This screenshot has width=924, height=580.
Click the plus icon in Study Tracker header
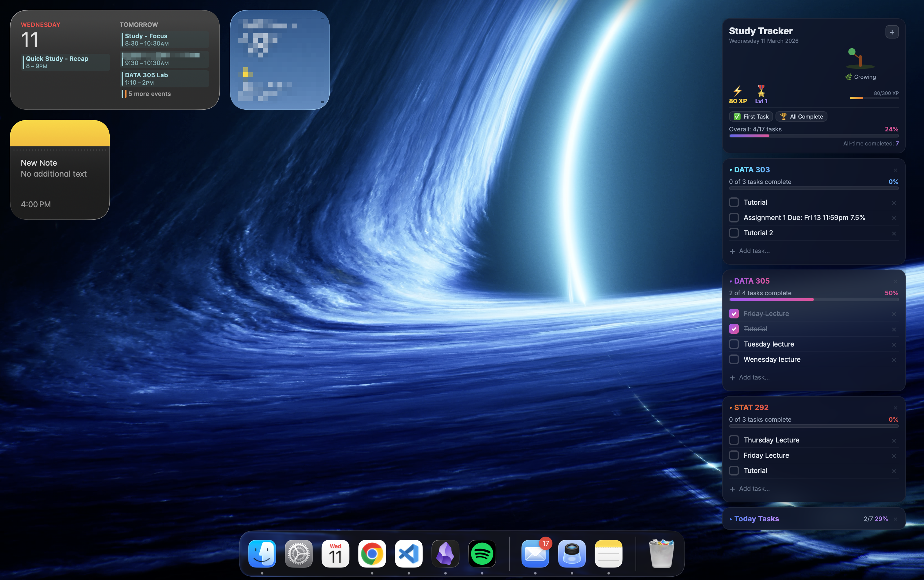pos(892,32)
